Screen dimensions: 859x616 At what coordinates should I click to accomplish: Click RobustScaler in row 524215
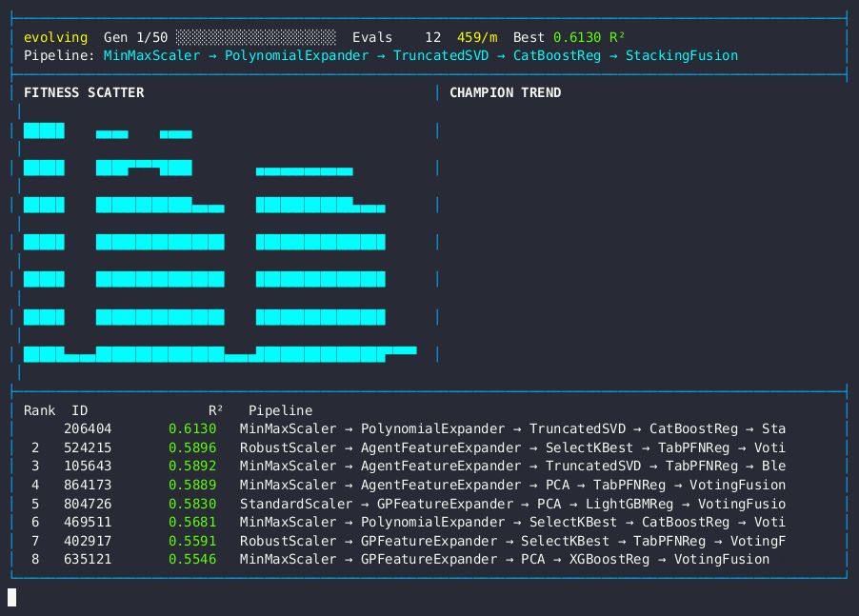289,447
